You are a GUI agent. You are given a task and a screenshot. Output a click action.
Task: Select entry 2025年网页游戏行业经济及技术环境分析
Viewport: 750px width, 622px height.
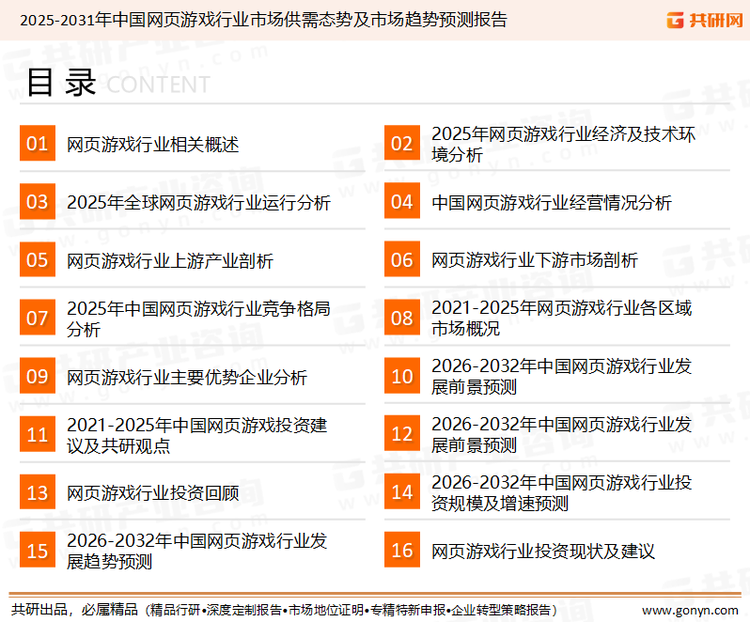click(563, 144)
